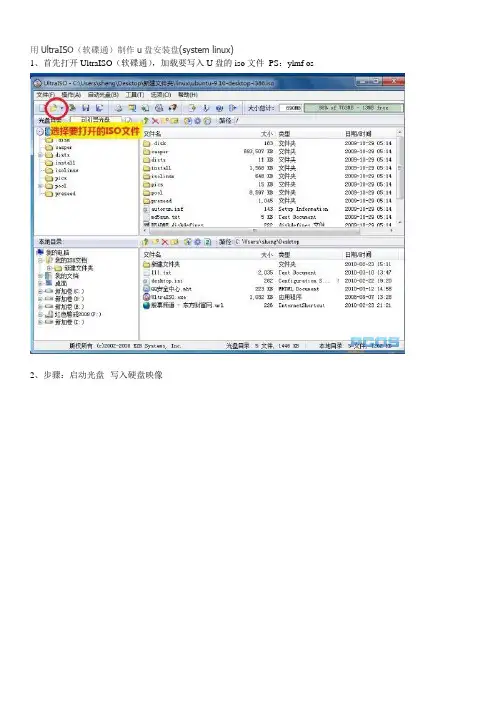The width and height of the screenshot is (496, 702).
Task: Expand 我的文档 node in local tree
Action: click(x=40, y=276)
